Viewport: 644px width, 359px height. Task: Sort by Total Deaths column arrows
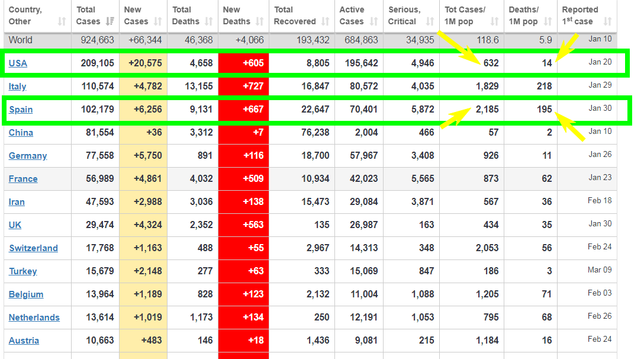click(209, 21)
